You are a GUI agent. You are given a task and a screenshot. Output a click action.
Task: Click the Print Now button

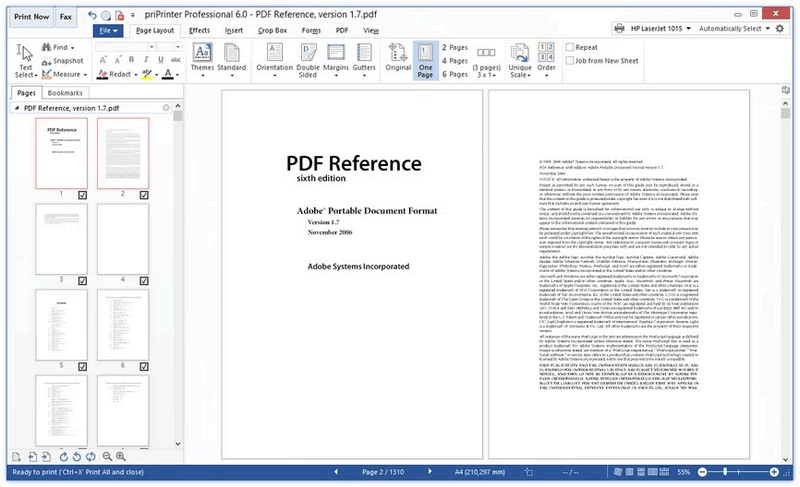pyautogui.click(x=31, y=16)
